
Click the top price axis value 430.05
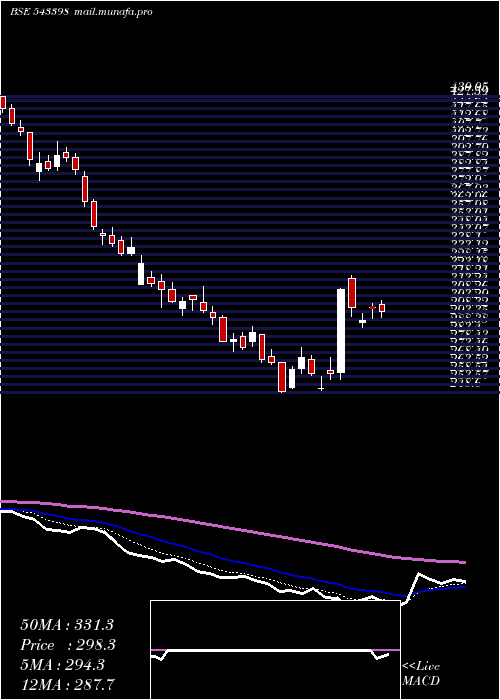468,85
